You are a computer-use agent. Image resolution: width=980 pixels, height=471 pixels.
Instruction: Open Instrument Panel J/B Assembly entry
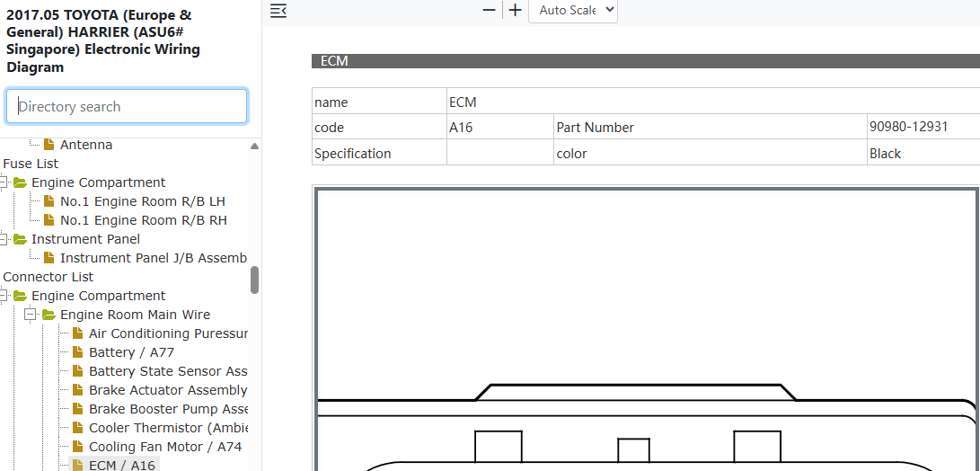click(x=153, y=258)
